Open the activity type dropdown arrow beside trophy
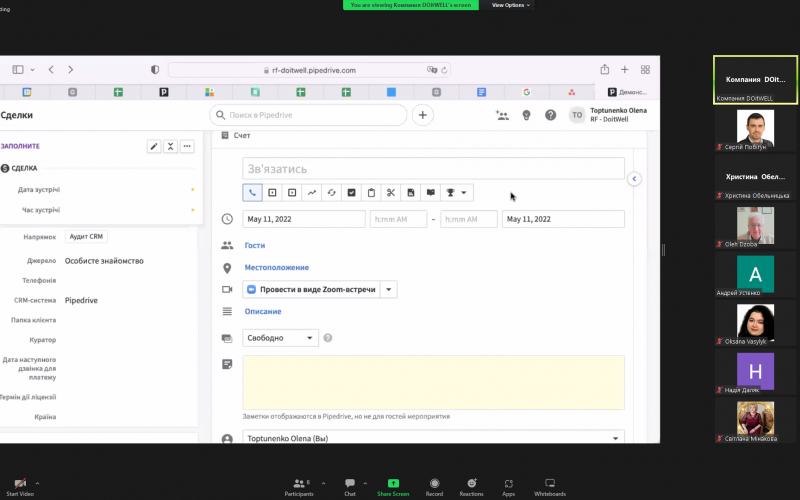Image resolution: width=800 pixels, height=500 pixels. (464, 193)
